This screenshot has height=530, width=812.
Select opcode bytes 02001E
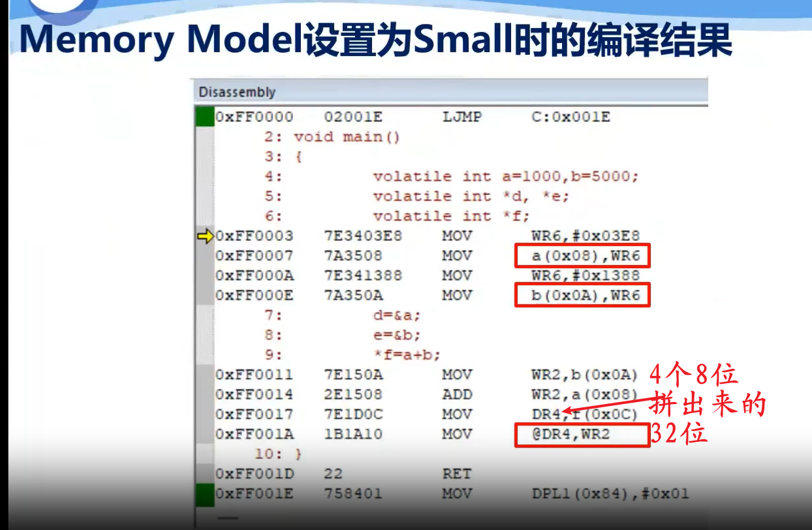click(353, 117)
